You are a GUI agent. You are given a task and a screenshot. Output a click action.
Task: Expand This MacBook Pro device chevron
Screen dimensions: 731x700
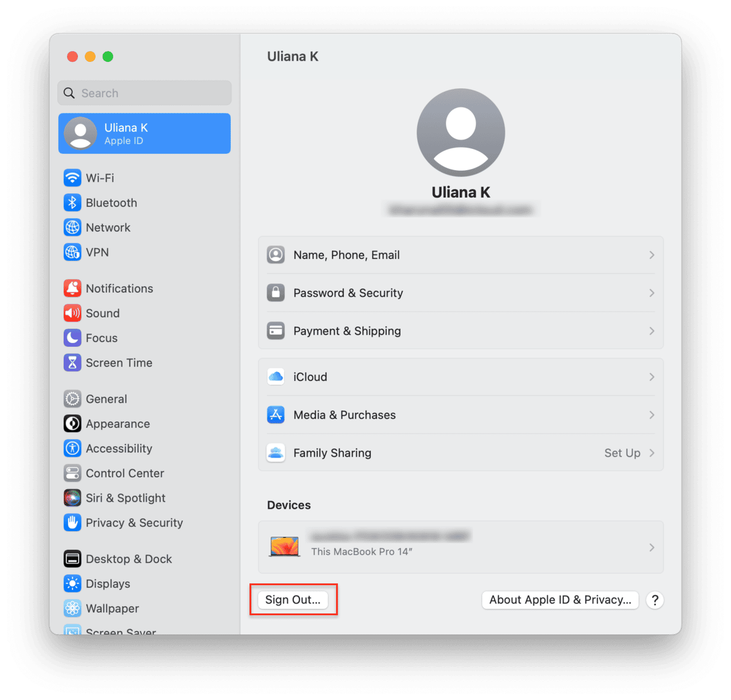pos(652,547)
